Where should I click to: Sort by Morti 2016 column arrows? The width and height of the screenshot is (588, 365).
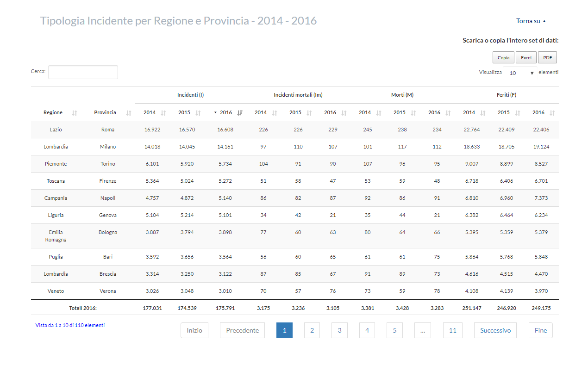[448, 113]
